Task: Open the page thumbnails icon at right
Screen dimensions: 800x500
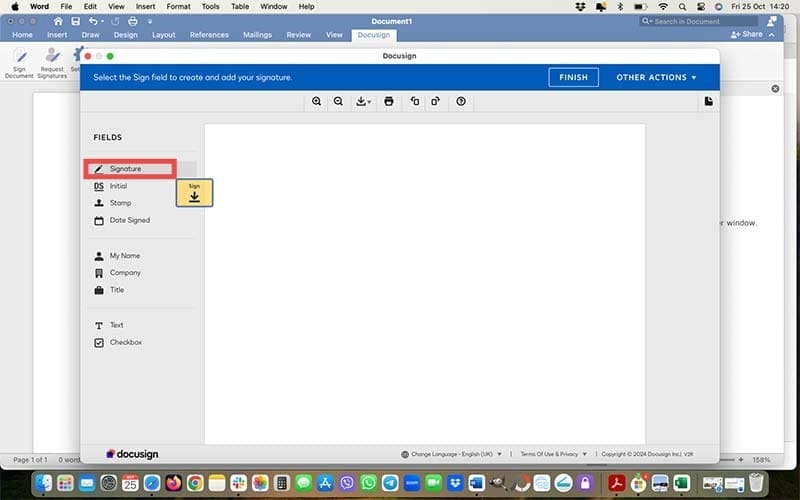Action: pyautogui.click(x=708, y=101)
